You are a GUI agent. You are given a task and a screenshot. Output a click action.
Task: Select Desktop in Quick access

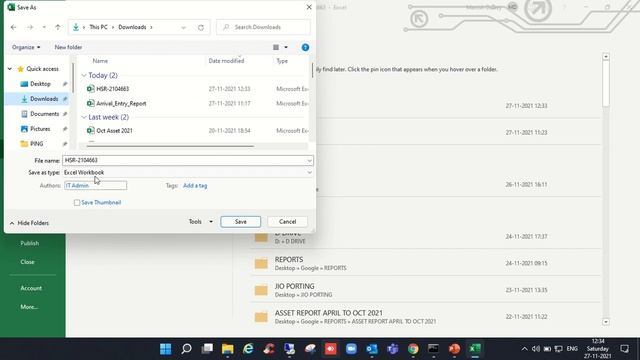(40, 84)
